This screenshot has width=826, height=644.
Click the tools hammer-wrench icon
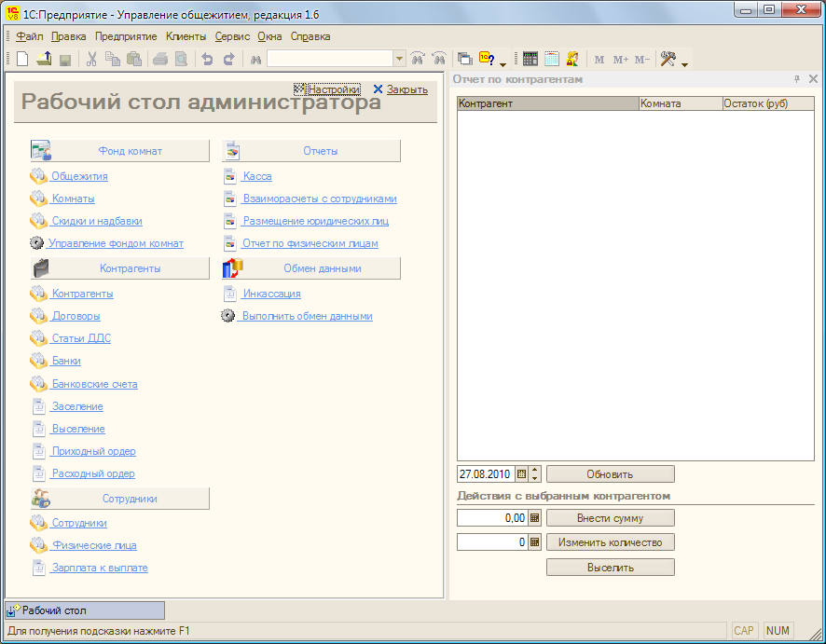point(668,59)
